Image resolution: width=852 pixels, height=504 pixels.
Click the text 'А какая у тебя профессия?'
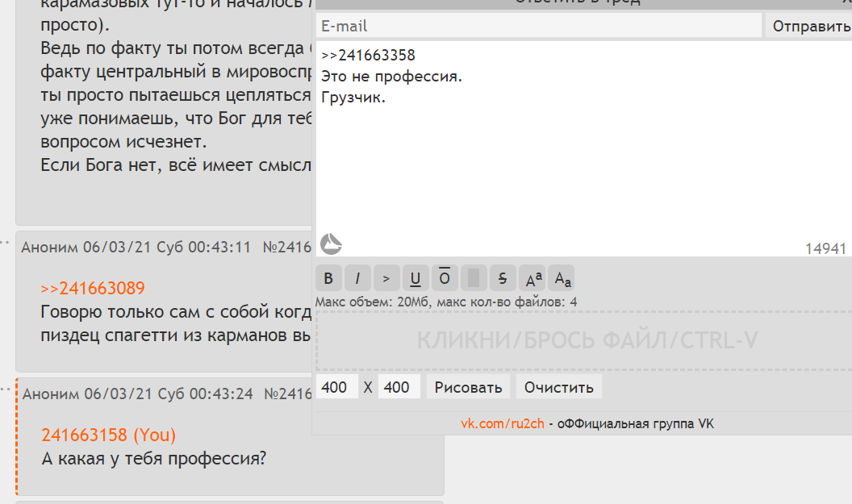click(x=154, y=458)
